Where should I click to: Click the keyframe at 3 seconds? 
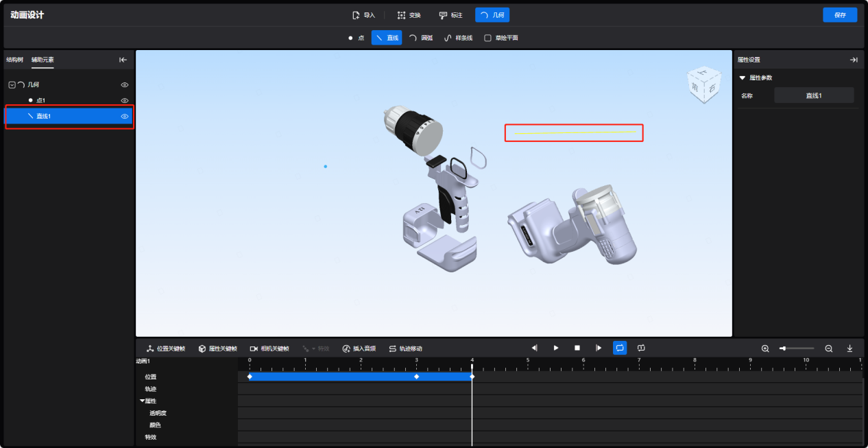tap(416, 377)
